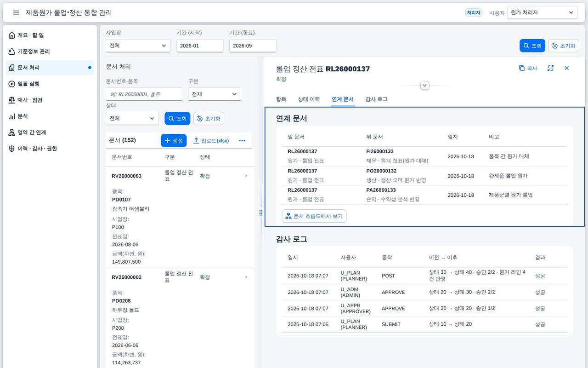Open row chevron for RV26000003
Viewport: 588px width, 368px height.
(x=246, y=176)
